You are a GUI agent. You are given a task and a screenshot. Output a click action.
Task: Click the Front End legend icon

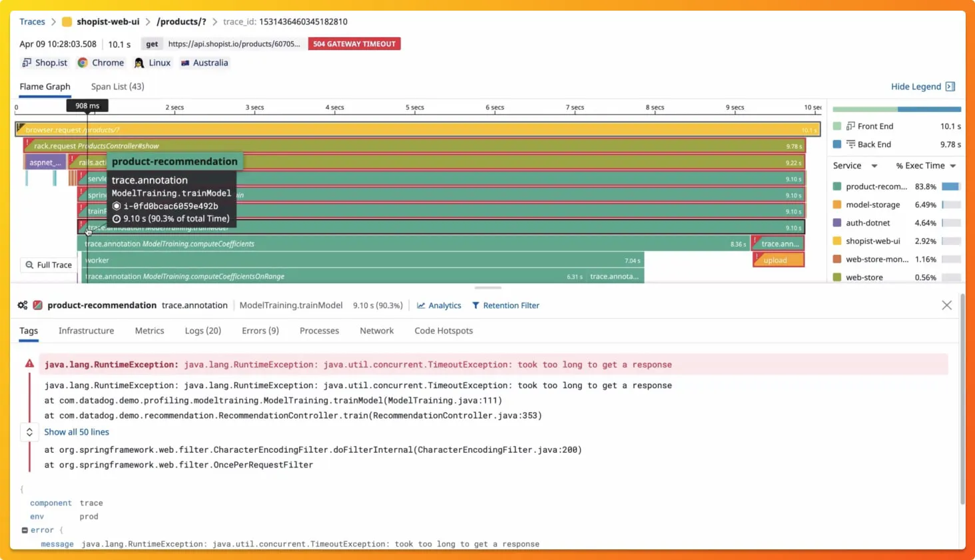point(850,126)
